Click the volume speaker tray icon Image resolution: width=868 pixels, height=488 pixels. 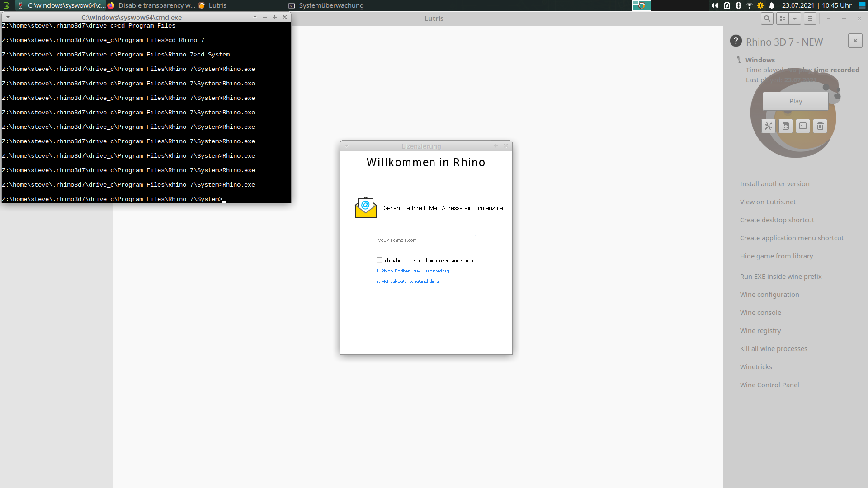tap(715, 5)
